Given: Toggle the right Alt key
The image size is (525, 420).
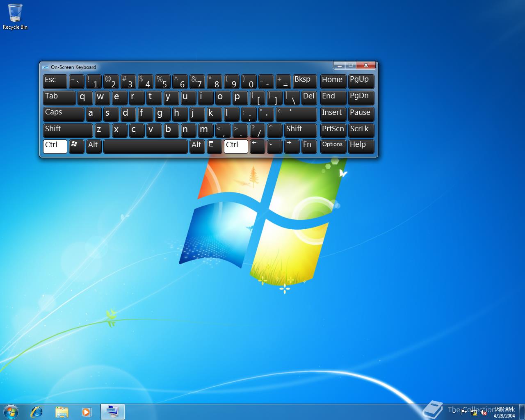Looking at the screenshot, I should tap(197, 146).
